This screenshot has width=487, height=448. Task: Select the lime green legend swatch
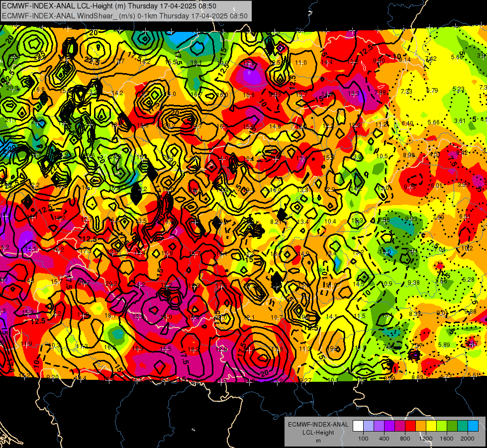442,426
